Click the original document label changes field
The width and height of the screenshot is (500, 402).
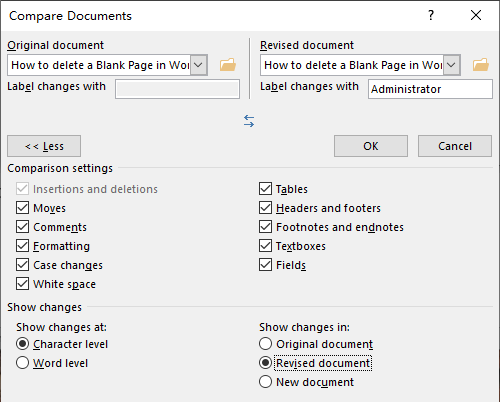(177, 89)
